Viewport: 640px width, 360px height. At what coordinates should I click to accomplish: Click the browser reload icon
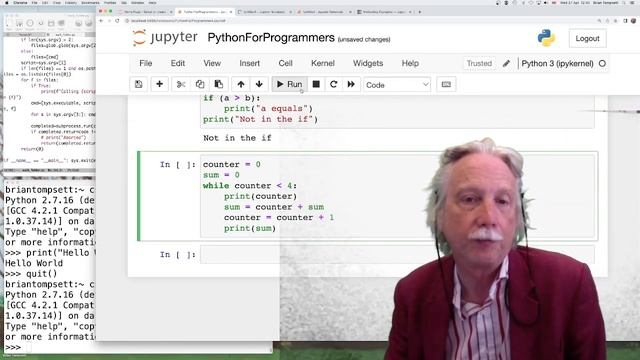(x=118, y=20)
